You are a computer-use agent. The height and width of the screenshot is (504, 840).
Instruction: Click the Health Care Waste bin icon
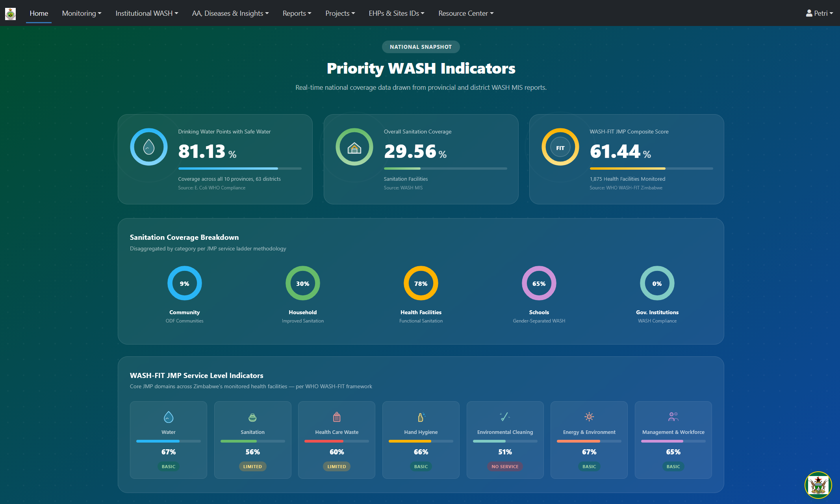pos(337,417)
